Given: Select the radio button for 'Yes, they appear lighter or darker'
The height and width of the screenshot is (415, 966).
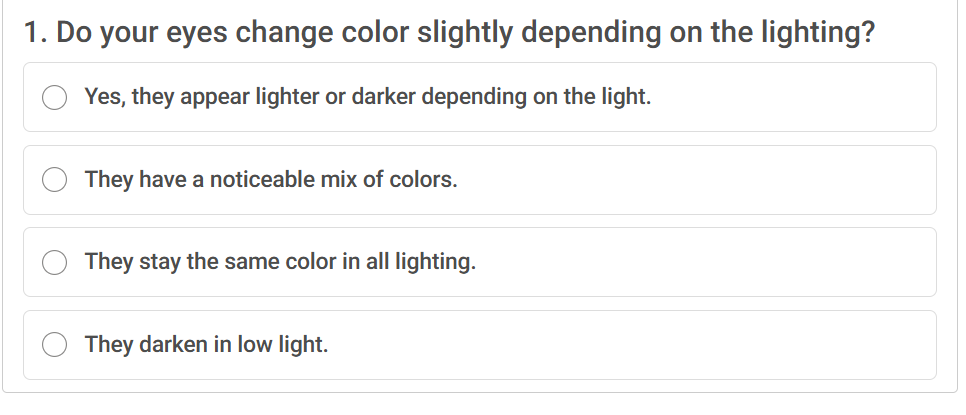Looking at the screenshot, I should 55,98.
